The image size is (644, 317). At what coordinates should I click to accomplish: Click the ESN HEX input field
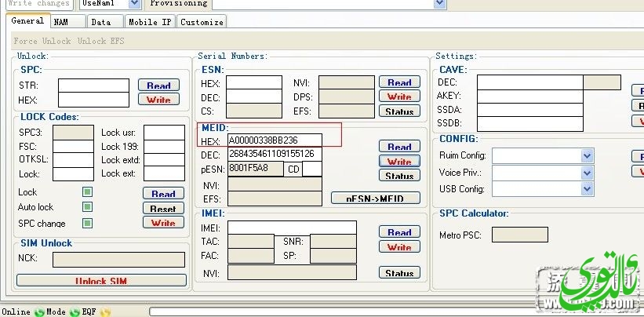(x=254, y=82)
